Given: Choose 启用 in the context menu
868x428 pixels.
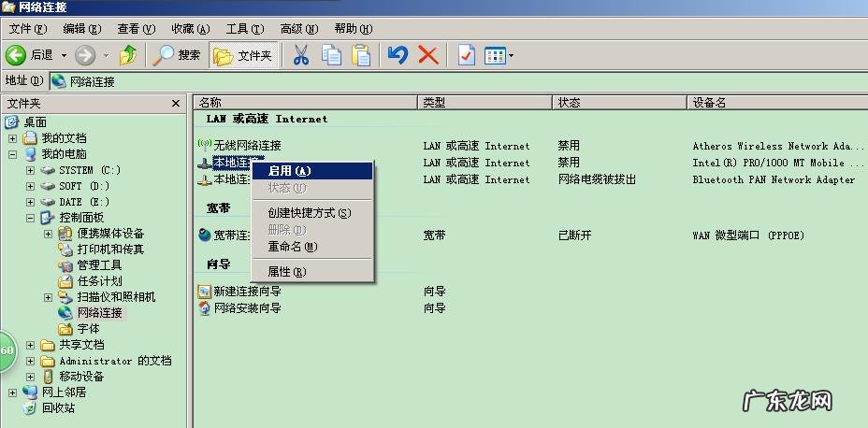Looking at the screenshot, I should (289, 171).
